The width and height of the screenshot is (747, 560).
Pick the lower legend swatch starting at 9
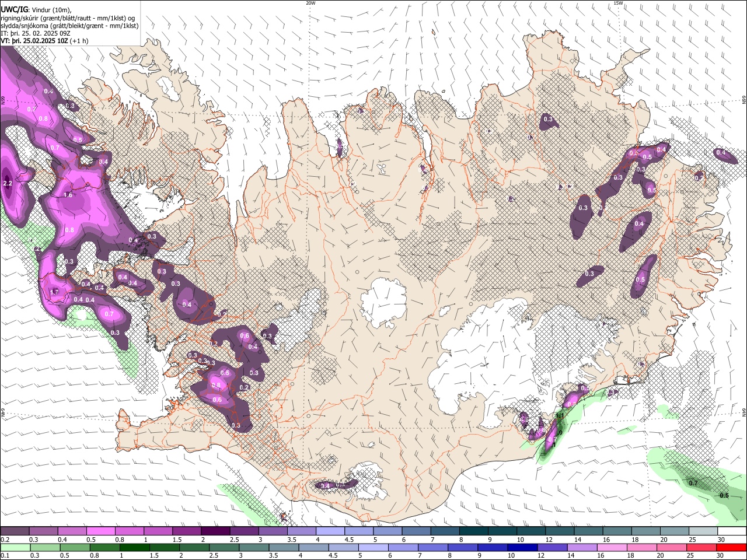click(493, 547)
